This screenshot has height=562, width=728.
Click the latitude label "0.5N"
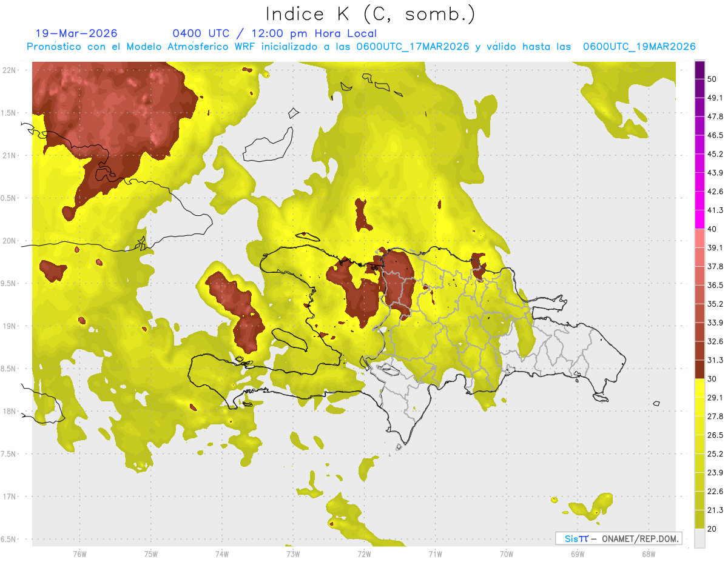tap(9, 198)
